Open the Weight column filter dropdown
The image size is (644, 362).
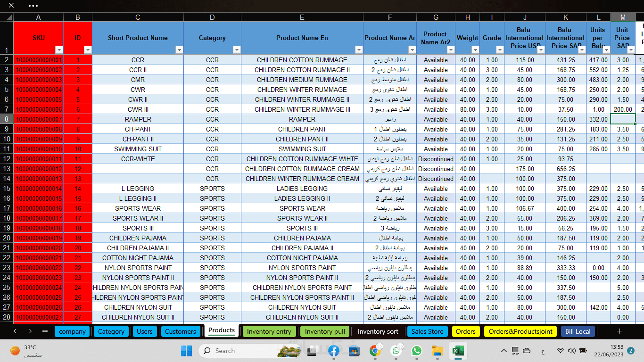click(x=475, y=50)
